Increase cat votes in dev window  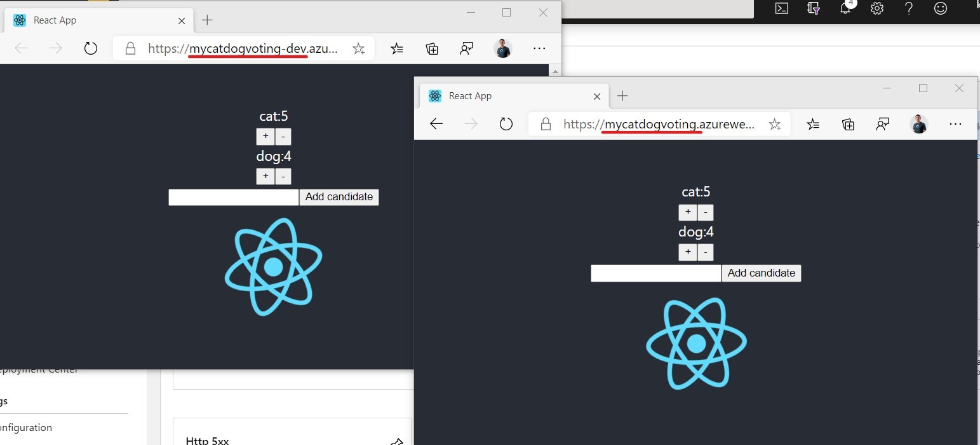265,136
